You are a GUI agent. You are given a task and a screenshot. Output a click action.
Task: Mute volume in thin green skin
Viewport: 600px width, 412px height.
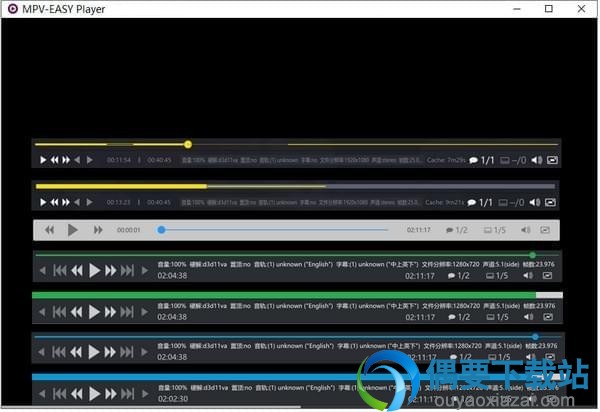528,275
